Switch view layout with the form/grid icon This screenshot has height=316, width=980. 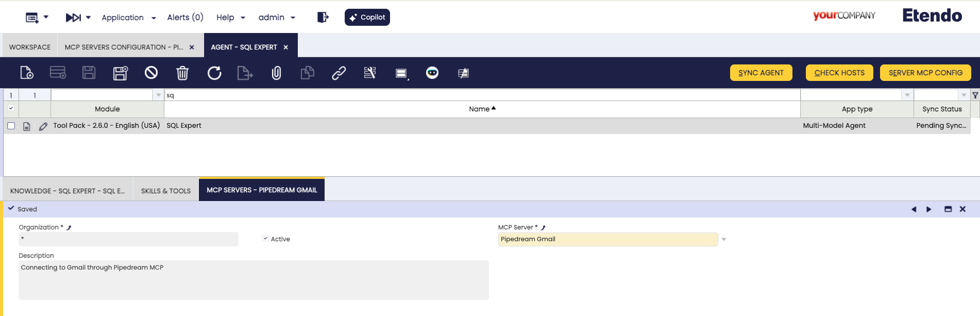[401, 74]
